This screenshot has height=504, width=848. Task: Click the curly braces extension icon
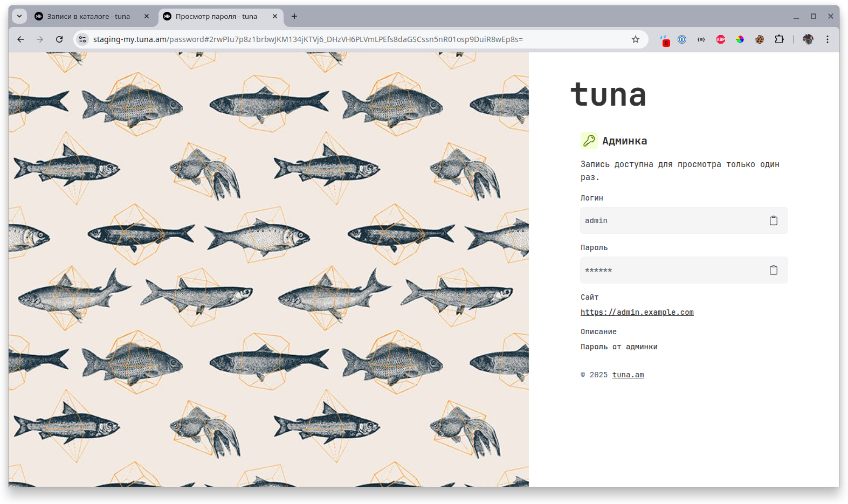(x=701, y=39)
